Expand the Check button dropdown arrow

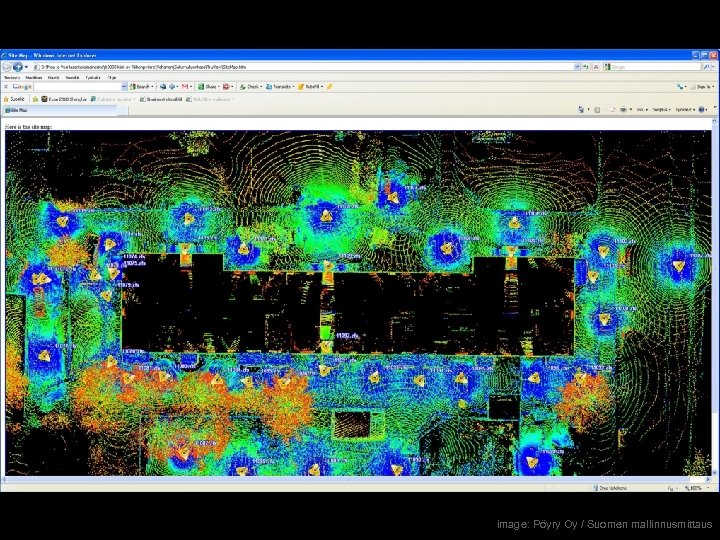(261, 87)
